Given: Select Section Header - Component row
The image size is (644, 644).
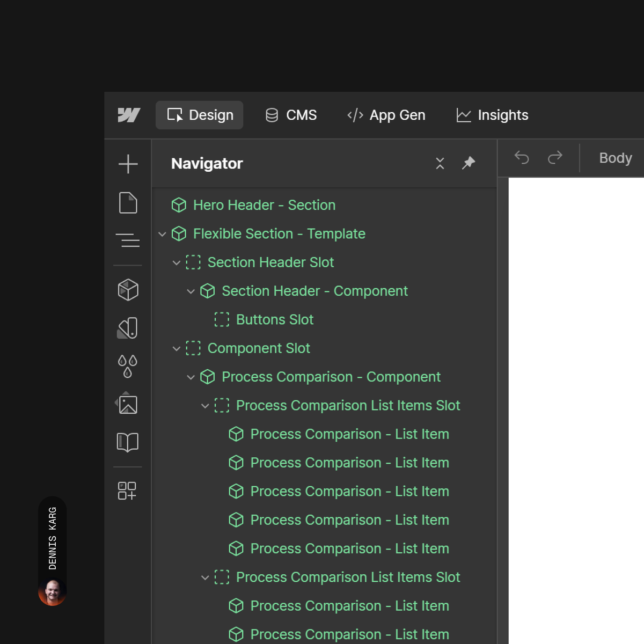Looking at the screenshot, I should tap(324, 291).
